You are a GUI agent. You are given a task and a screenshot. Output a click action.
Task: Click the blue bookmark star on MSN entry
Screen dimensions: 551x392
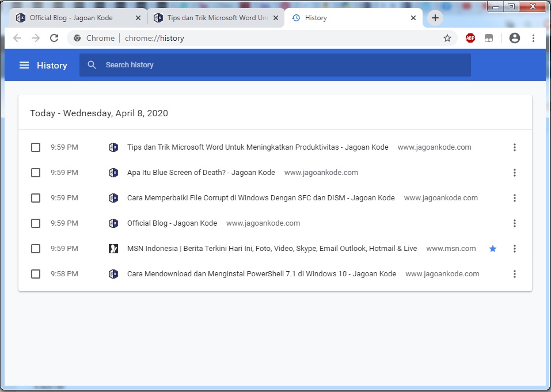(x=493, y=249)
